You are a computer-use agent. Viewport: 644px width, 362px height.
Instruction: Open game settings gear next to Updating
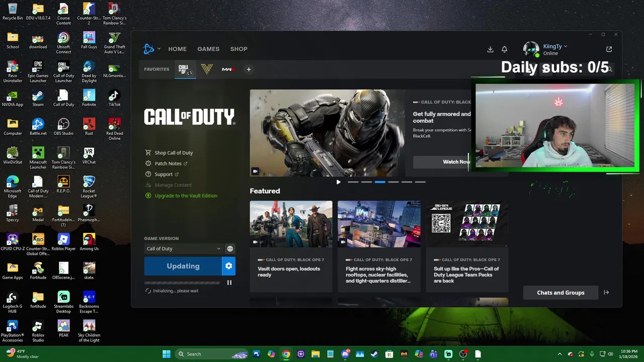pos(228,266)
